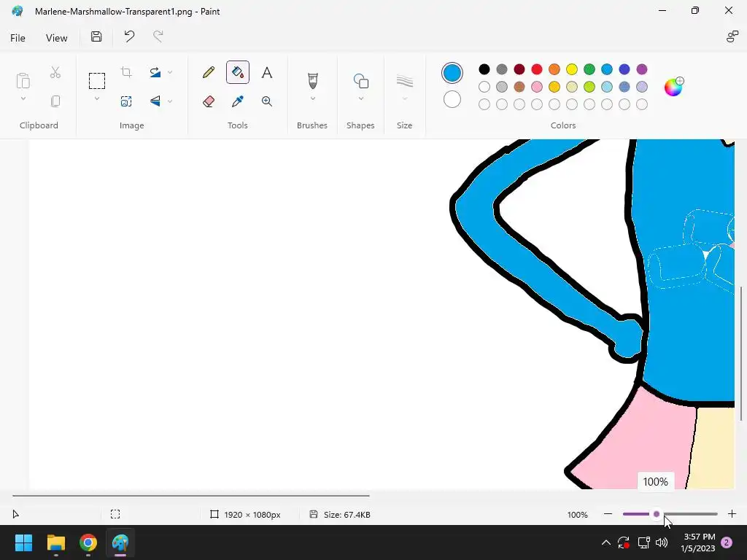
Task: Expand the Flip dropdown arrow
Action: (170, 101)
